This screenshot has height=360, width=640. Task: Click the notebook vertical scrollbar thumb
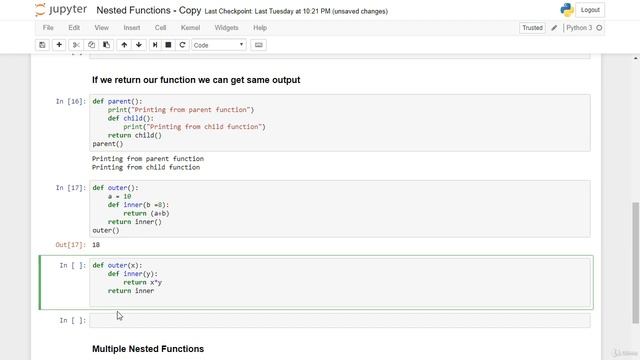pyautogui.click(x=636, y=262)
